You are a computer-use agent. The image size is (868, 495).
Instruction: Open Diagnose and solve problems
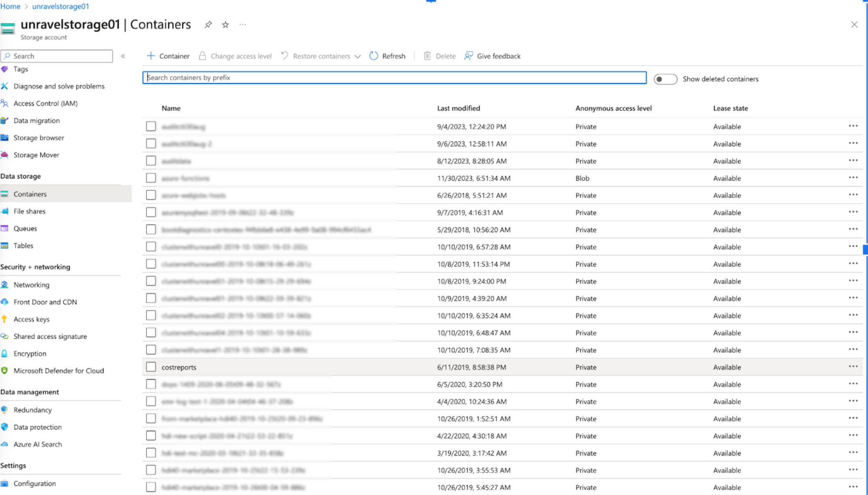point(59,86)
